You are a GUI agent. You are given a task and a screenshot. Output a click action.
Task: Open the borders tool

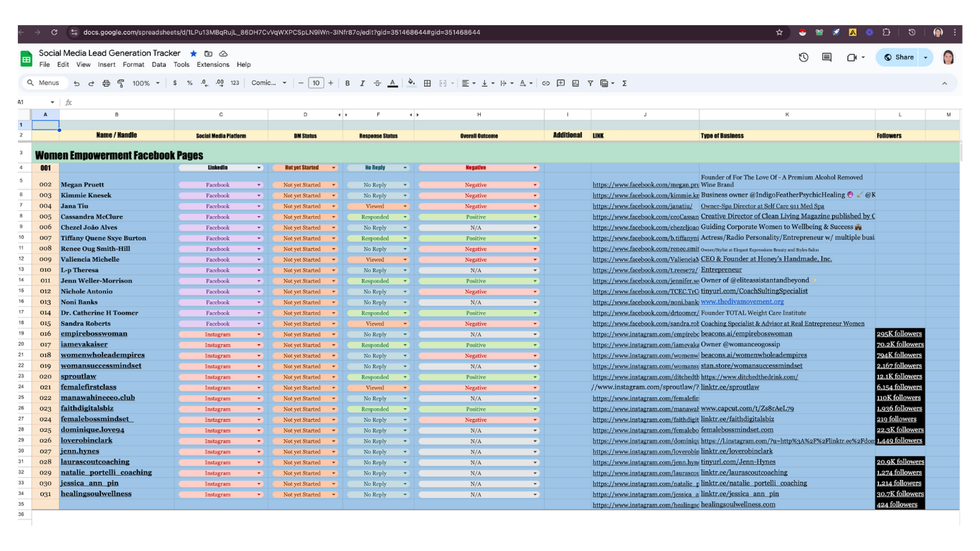428,83
